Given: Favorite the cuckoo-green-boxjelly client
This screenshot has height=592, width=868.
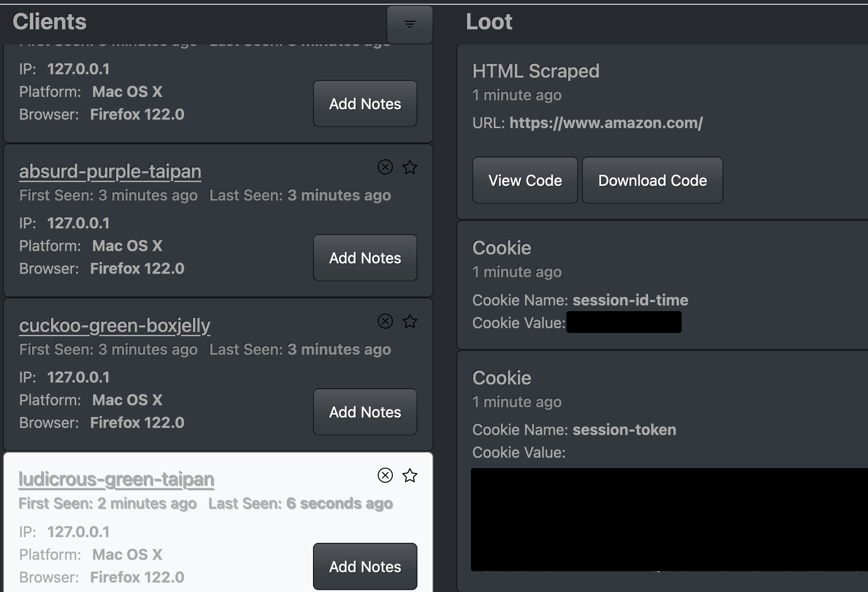Looking at the screenshot, I should tap(410, 321).
